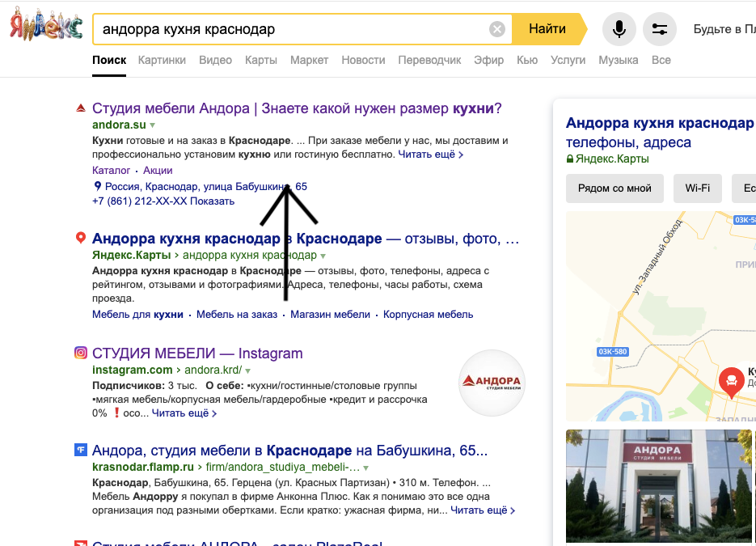The height and width of the screenshot is (546, 756).
Task: Click the voice search microphone icon
Action: 619,28
